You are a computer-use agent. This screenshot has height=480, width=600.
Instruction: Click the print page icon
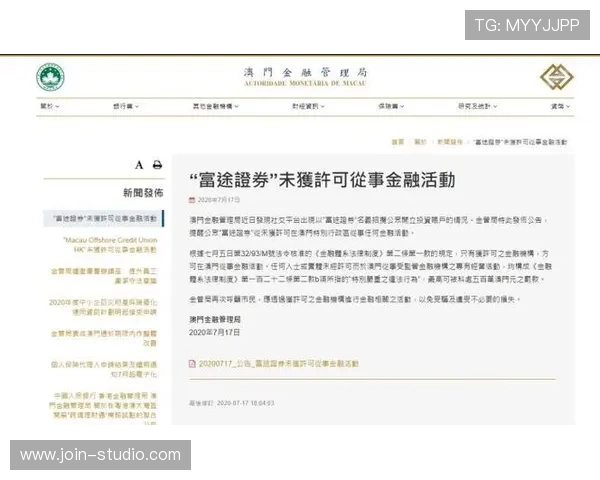[157, 165]
